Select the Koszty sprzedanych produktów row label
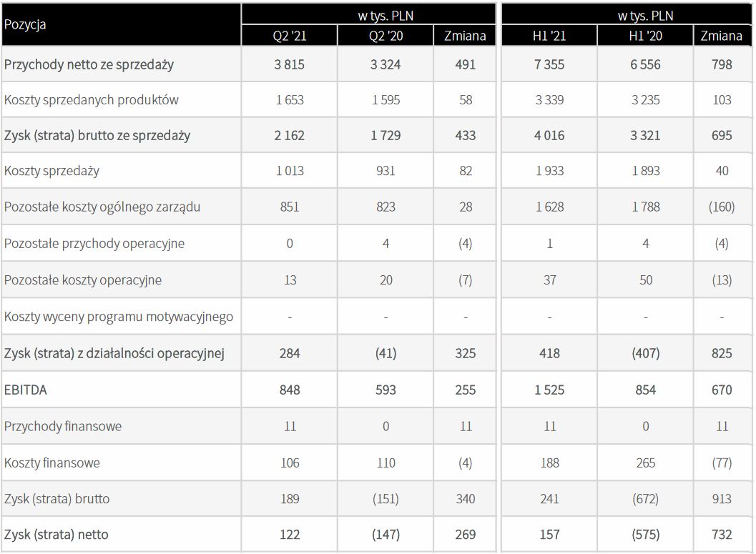 (92, 100)
